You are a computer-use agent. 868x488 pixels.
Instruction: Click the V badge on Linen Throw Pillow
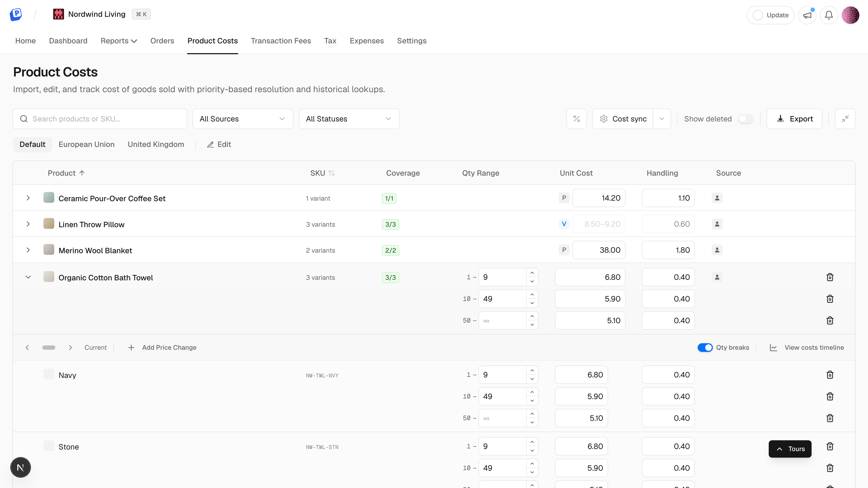tap(564, 224)
